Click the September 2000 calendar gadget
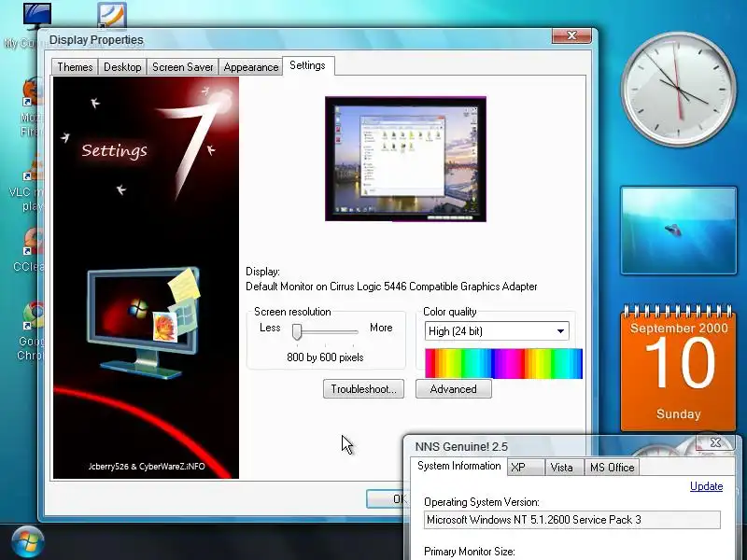The height and width of the screenshot is (560, 747). (x=679, y=368)
